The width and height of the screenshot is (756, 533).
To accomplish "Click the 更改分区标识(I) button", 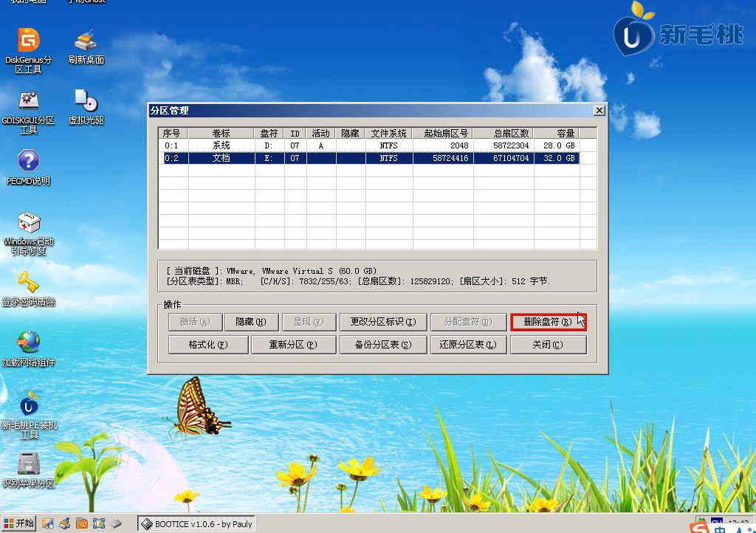I will tap(383, 322).
